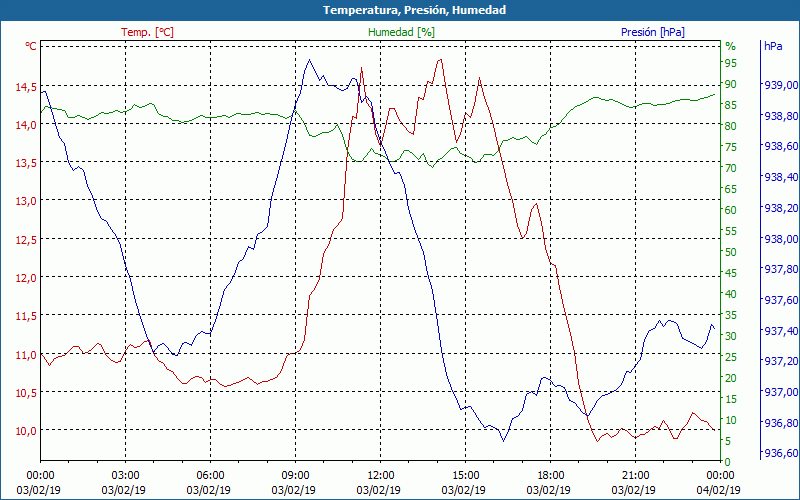The image size is (800, 500).
Task: Click the red '°C' axis unit label
Action: (x=31, y=46)
